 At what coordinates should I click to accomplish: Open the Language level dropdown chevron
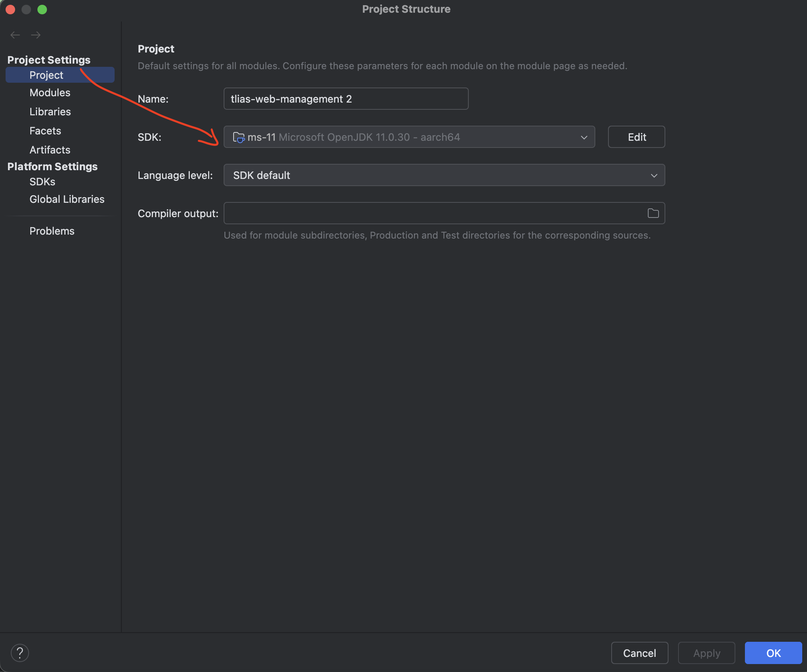(654, 175)
